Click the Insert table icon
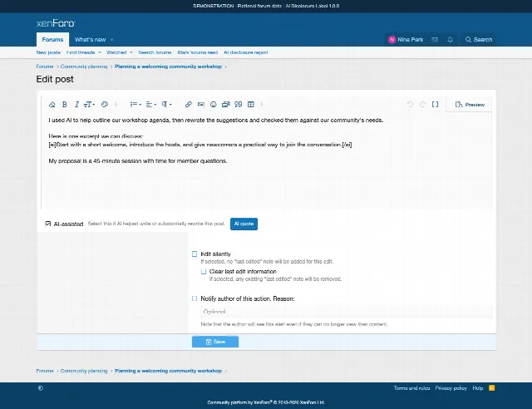Screen dimensions: 532x409 [251, 105]
